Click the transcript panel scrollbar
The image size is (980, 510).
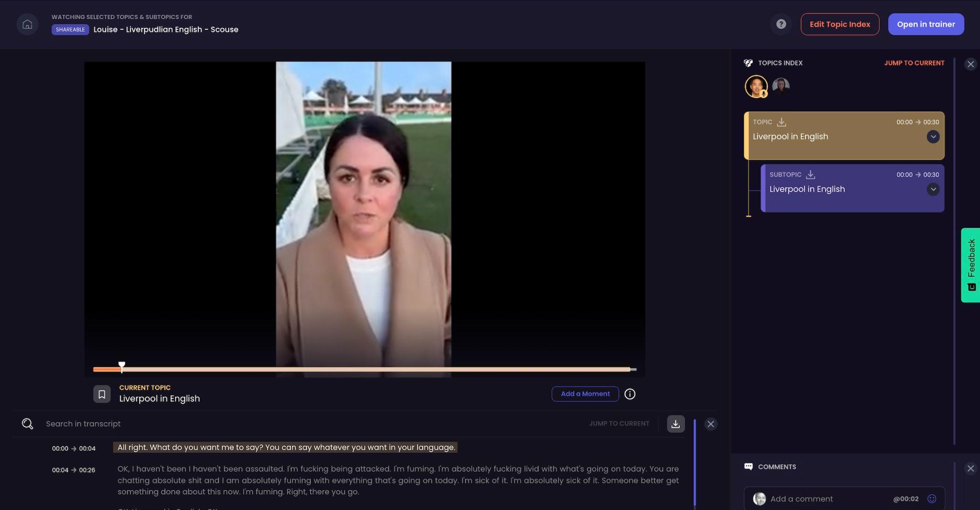(695, 464)
